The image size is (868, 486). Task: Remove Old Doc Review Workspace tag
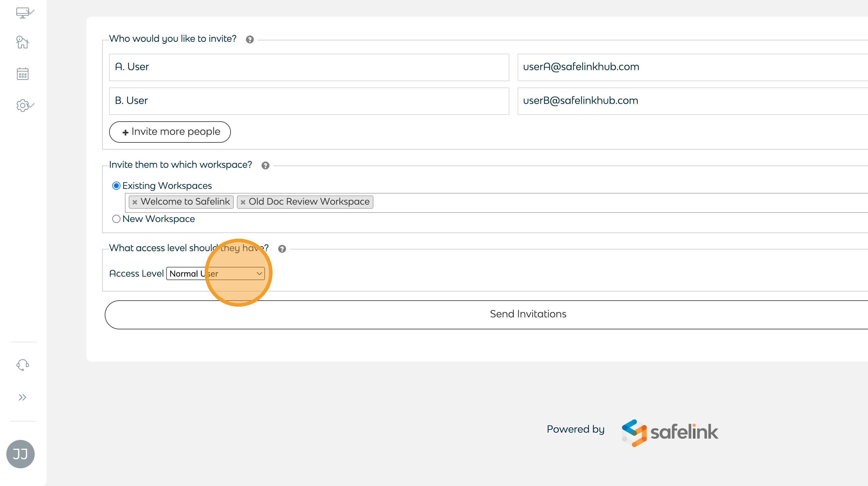[243, 202]
